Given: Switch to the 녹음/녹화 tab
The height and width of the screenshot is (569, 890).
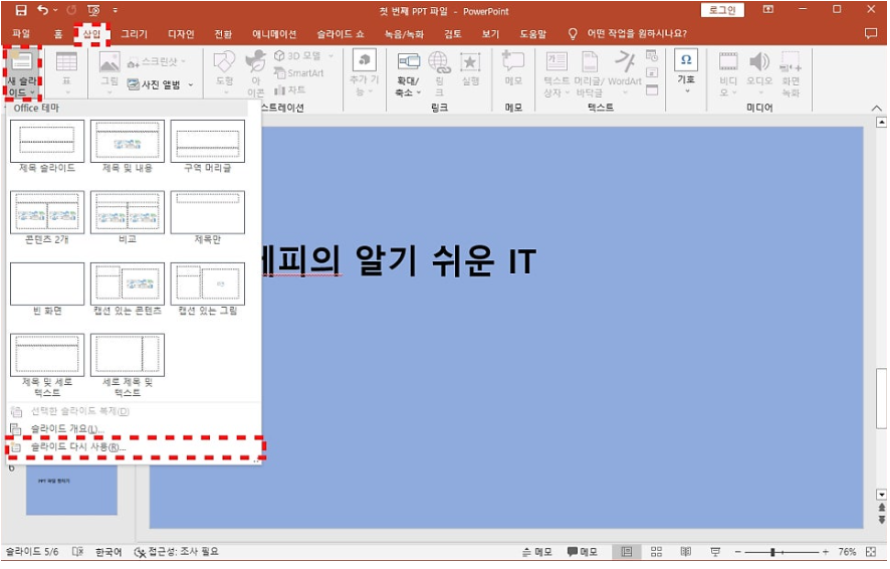Looking at the screenshot, I should coord(404,34).
